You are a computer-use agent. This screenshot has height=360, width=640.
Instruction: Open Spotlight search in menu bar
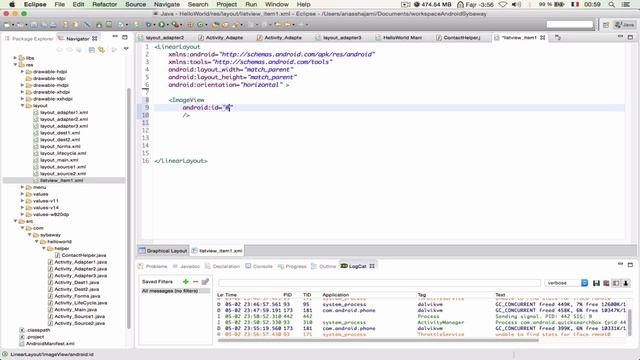click(x=611, y=4)
